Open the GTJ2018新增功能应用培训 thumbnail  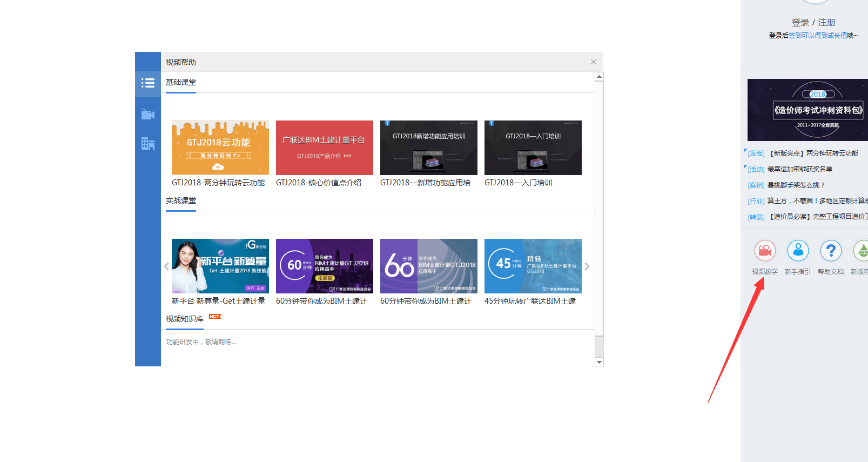(x=429, y=148)
